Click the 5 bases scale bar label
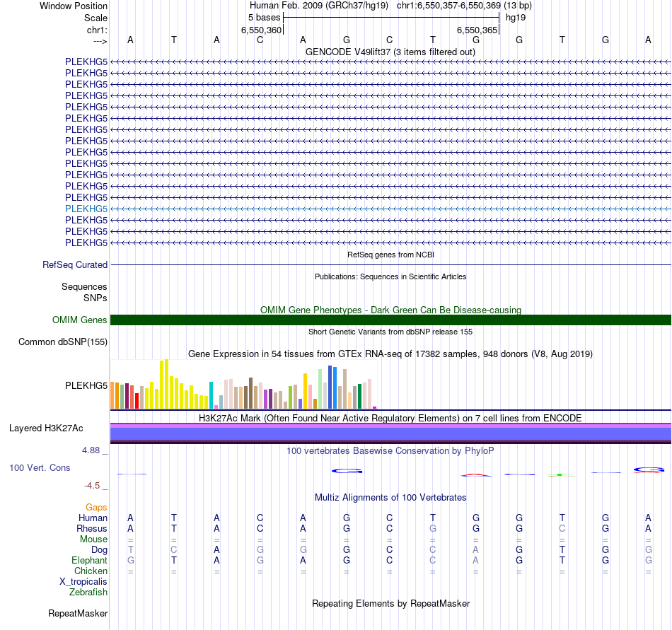Screen dimensions: 672x630 pos(264,18)
